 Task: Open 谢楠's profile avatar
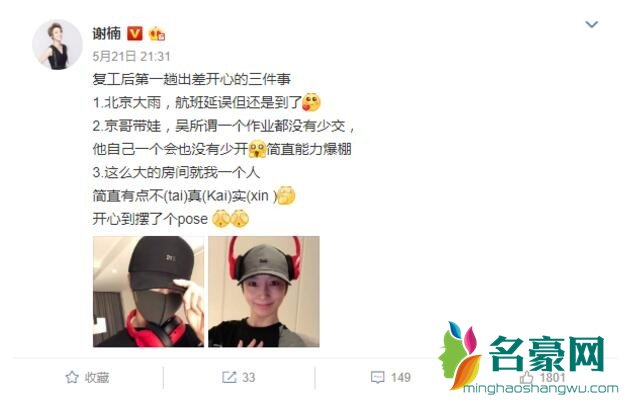pos(57,45)
